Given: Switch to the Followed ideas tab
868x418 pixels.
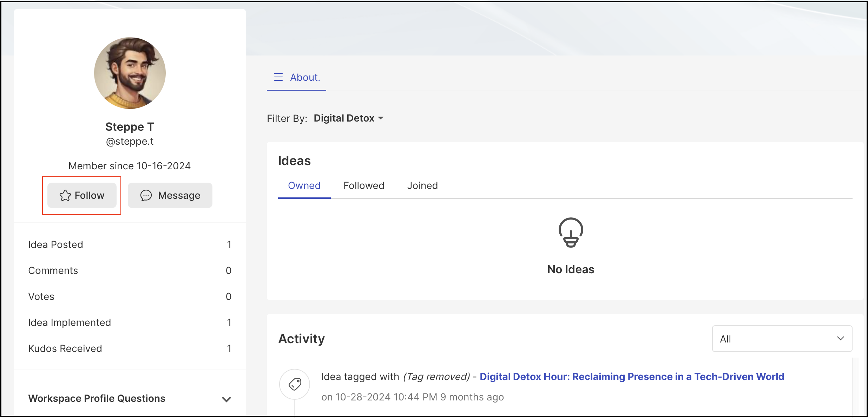Looking at the screenshot, I should click(364, 185).
